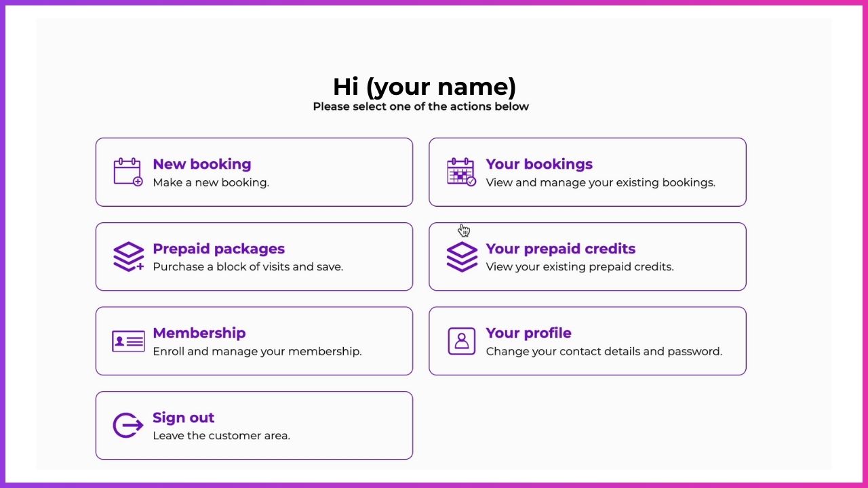Open the Your profile title link
The height and width of the screenshot is (488, 868).
528,333
